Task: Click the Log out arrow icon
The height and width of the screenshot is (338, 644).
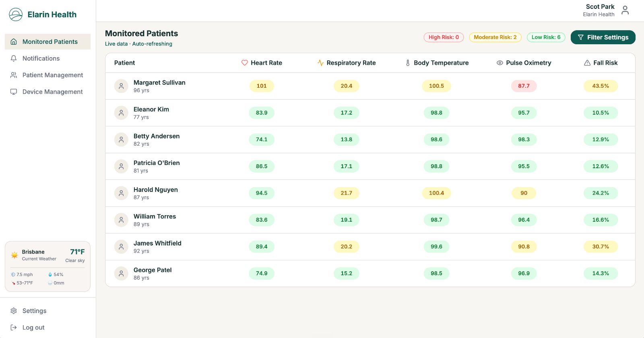Action: 14,328
